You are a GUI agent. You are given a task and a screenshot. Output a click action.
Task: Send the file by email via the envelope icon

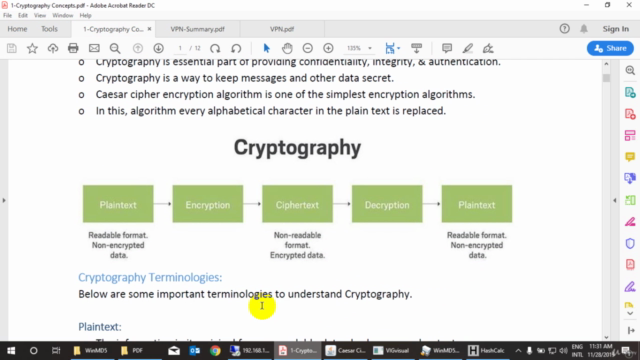point(94,49)
